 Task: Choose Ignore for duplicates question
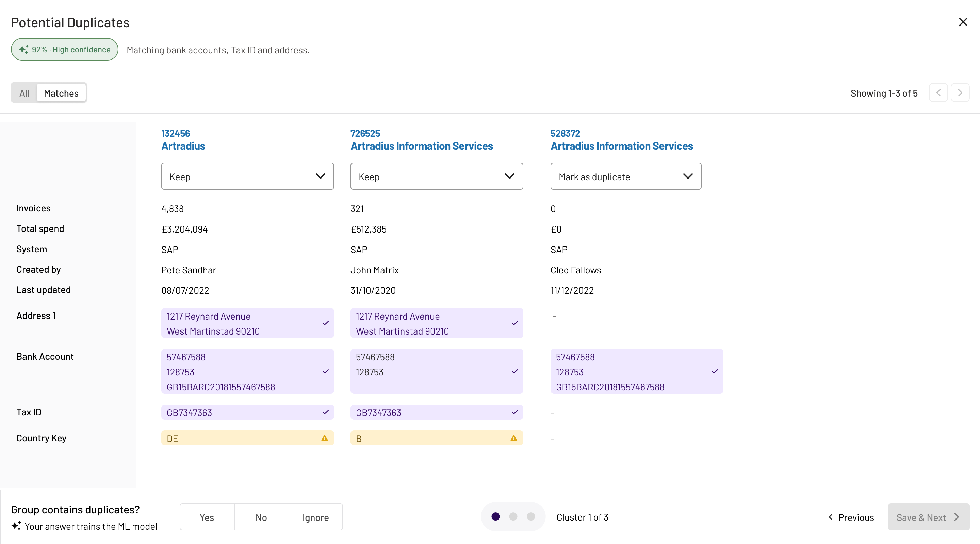click(x=316, y=517)
